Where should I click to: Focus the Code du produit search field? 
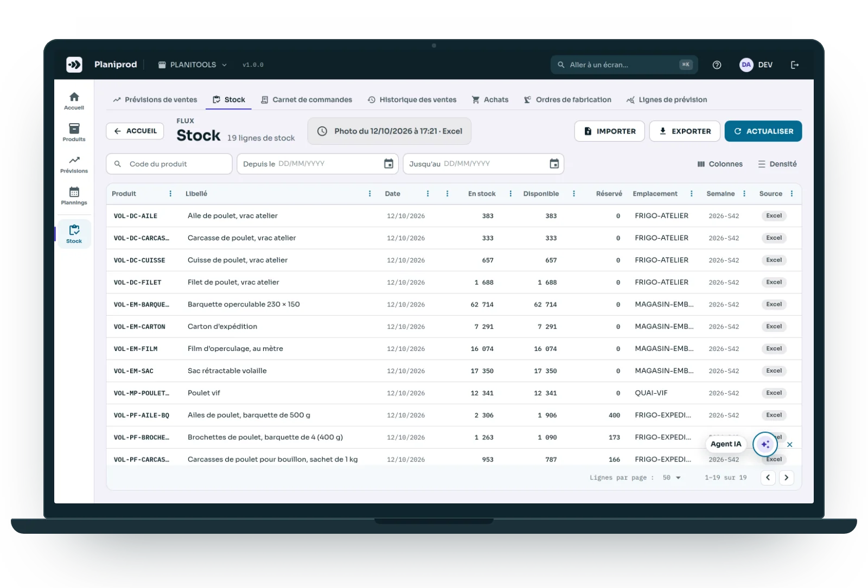pos(169,164)
